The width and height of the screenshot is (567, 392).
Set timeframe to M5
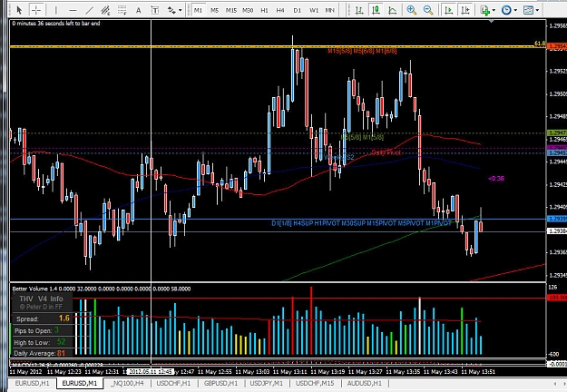[x=214, y=10]
